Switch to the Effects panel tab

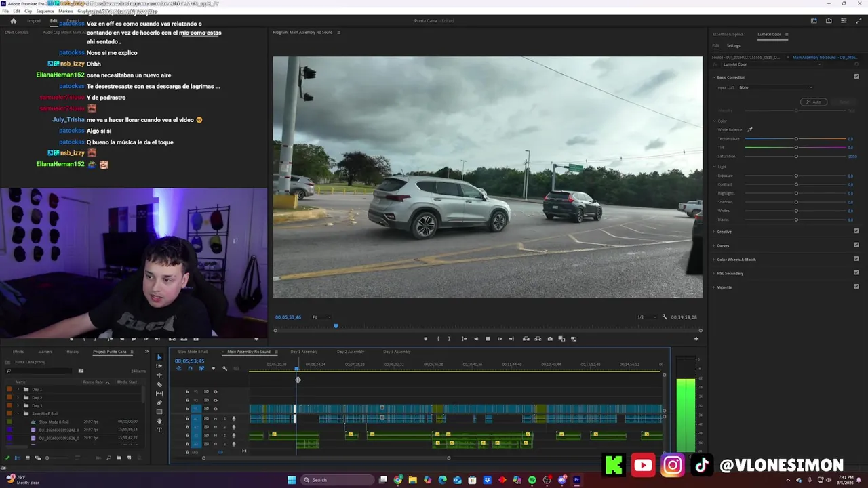tap(18, 352)
